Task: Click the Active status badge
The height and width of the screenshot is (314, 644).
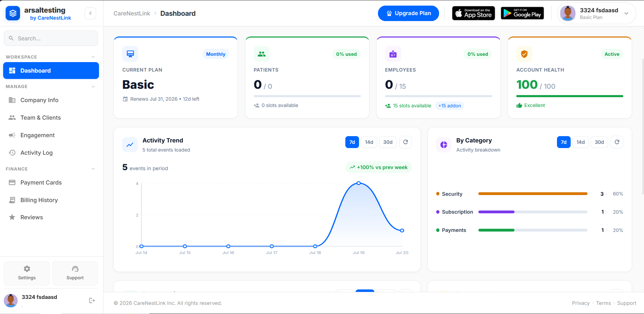Action: tap(612, 54)
